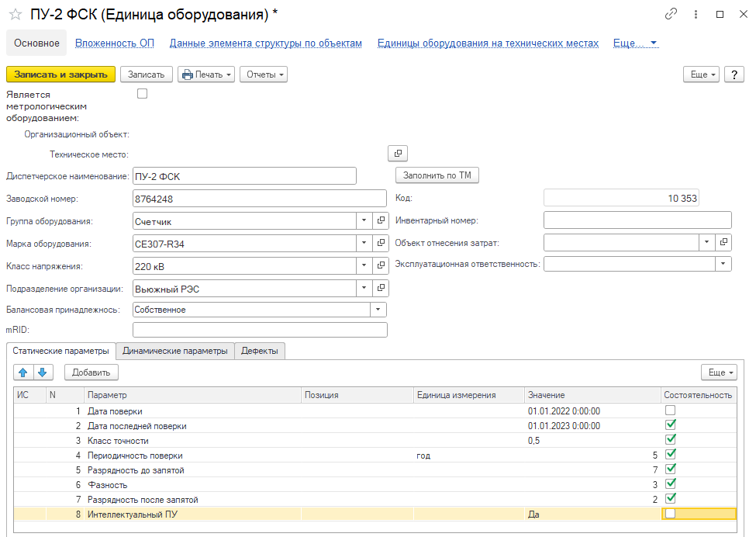756x537 pixels.
Task: Follow the Вложенность ОП link
Action: [115, 43]
